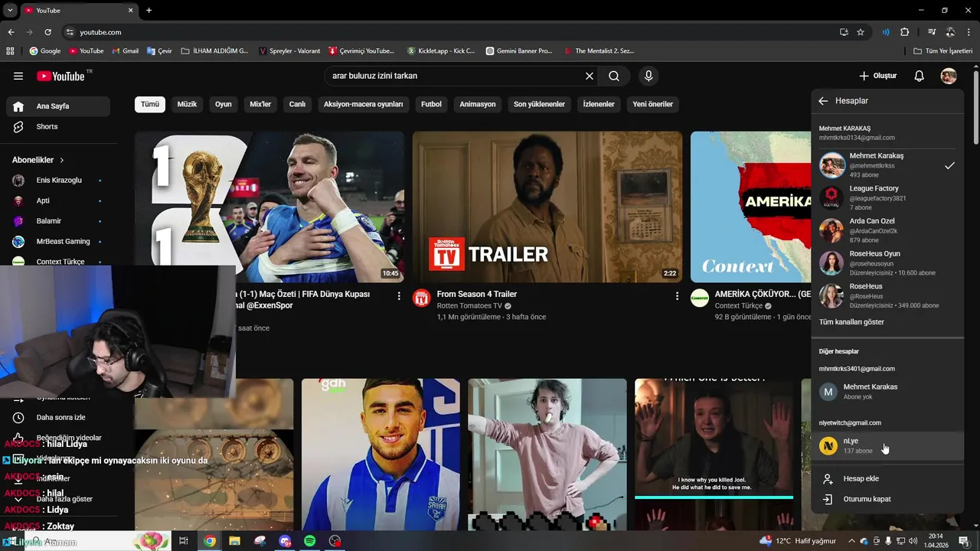The height and width of the screenshot is (551, 980).
Task: Open the Chrome three-dot menu
Action: [969, 32]
